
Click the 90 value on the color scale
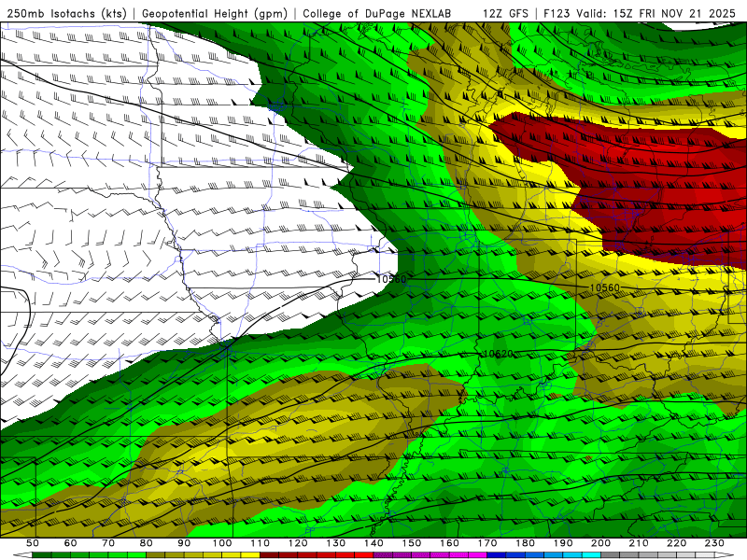coord(184,543)
